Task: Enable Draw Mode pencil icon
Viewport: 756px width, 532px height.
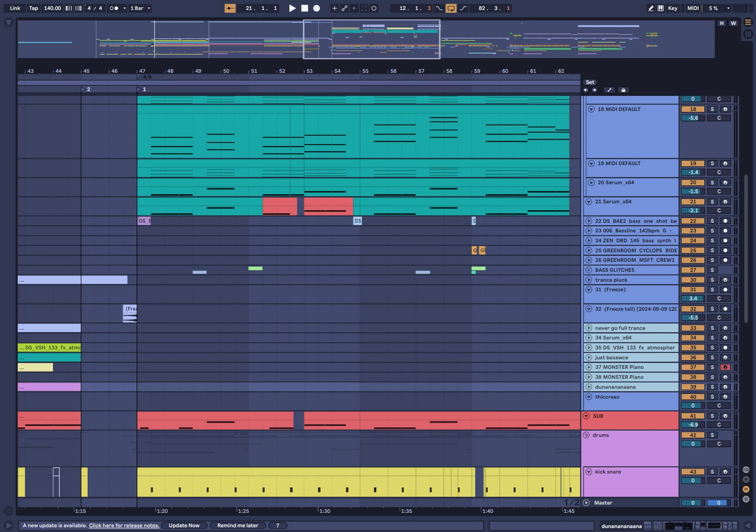Action: (x=651, y=8)
